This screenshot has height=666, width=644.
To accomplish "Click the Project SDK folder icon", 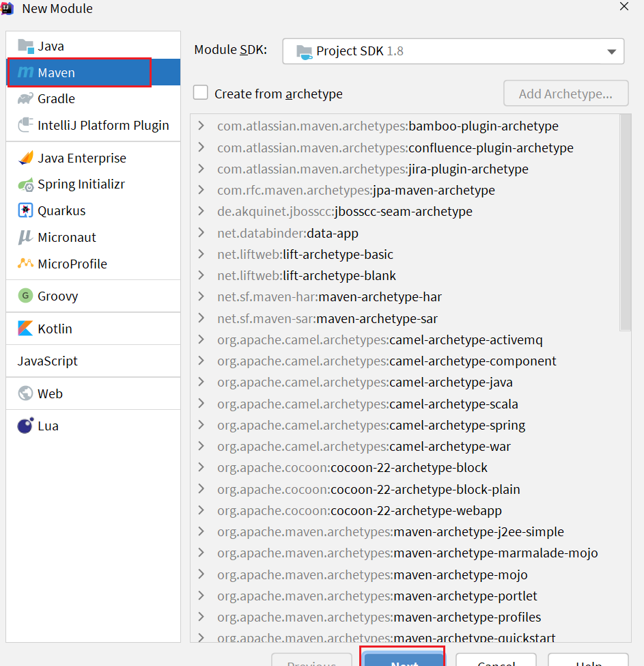I will coord(304,52).
